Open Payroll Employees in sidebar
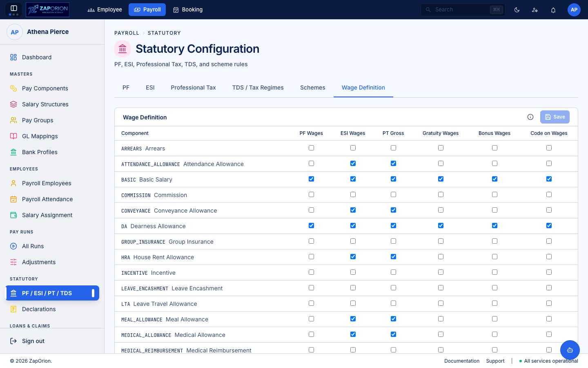Image resolution: width=588 pixels, height=368 pixels. pos(52,183)
